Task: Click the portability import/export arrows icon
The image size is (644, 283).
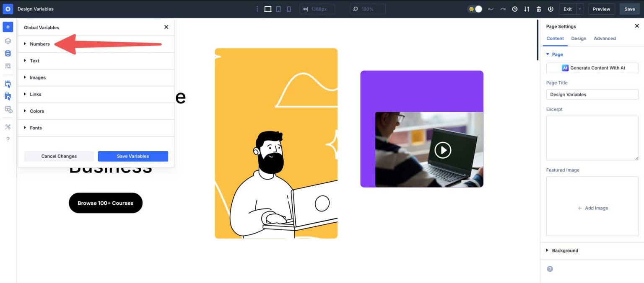Action: point(527,9)
